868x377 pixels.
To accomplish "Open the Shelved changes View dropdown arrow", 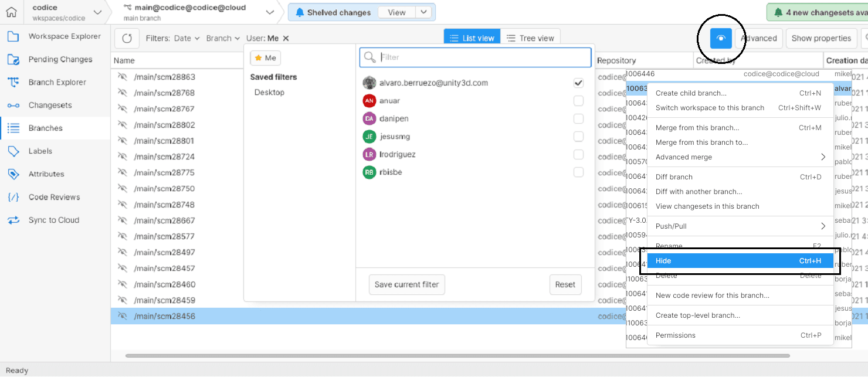I will [x=425, y=12].
